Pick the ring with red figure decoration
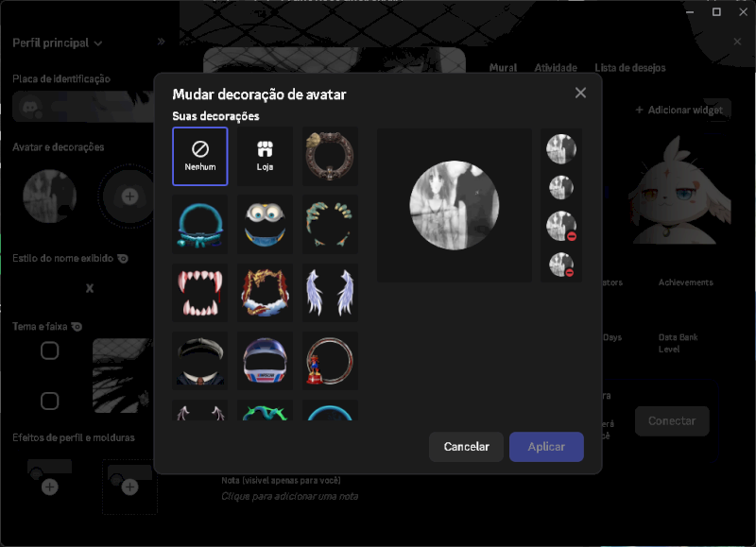 pyautogui.click(x=330, y=361)
